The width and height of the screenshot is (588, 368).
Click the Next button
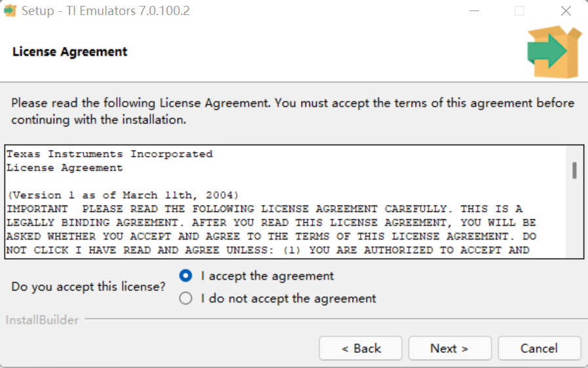tap(450, 348)
